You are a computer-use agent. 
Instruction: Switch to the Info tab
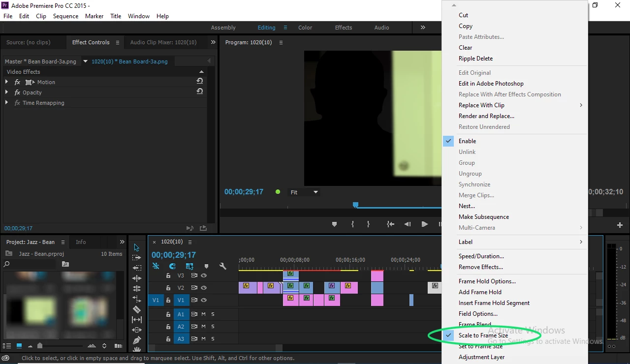coord(81,242)
